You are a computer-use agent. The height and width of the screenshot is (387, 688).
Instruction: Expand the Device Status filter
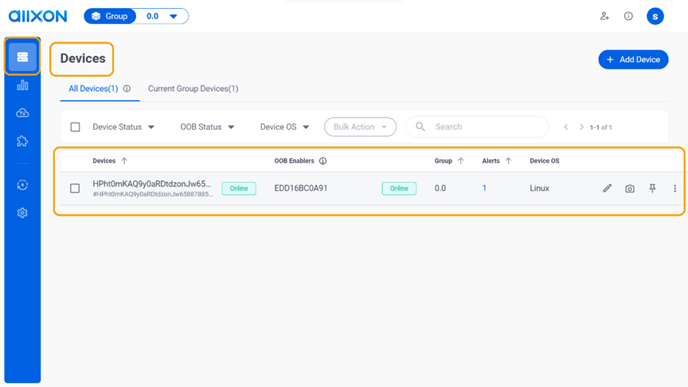(x=123, y=127)
